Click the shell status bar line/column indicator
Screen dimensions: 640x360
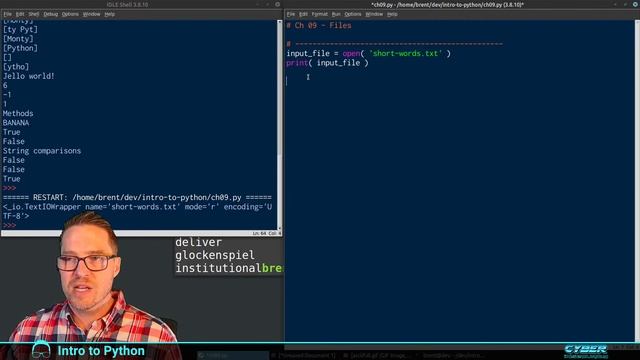pos(266,233)
